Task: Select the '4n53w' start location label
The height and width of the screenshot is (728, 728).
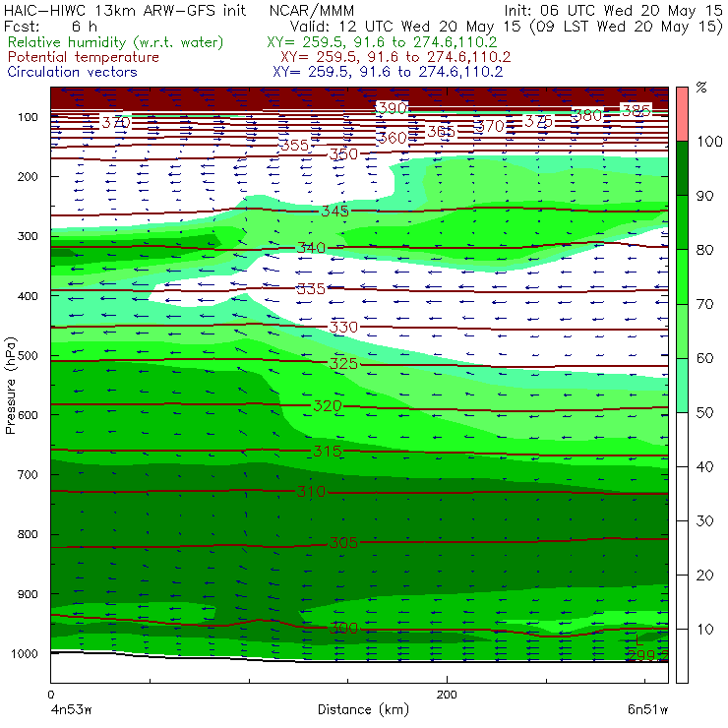Action: (x=72, y=710)
